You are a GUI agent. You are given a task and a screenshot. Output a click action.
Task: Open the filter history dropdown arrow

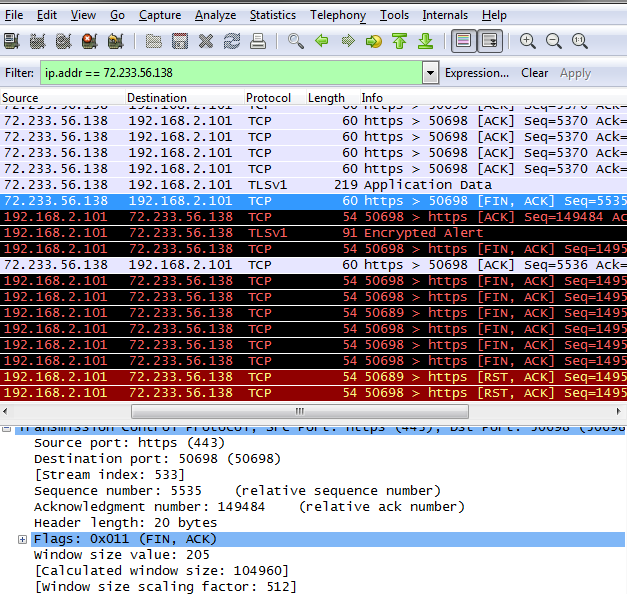[431, 73]
